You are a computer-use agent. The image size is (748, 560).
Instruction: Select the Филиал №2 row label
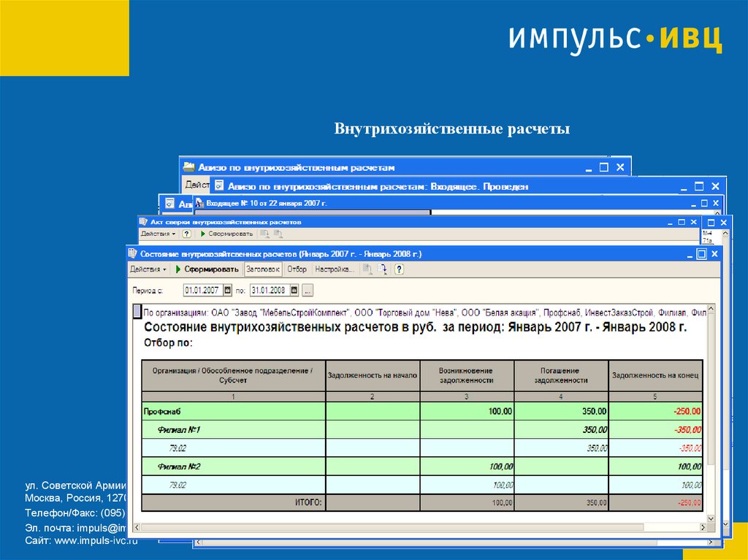pyautogui.click(x=178, y=467)
